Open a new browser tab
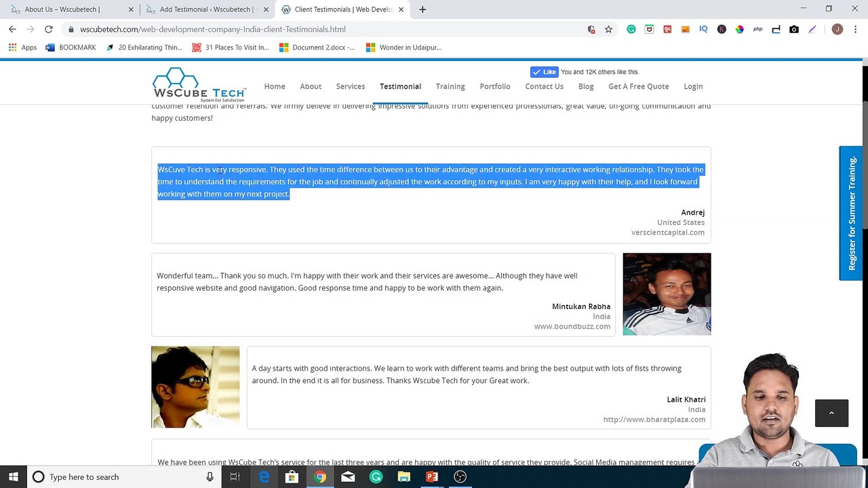 pyautogui.click(x=422, y=9)
